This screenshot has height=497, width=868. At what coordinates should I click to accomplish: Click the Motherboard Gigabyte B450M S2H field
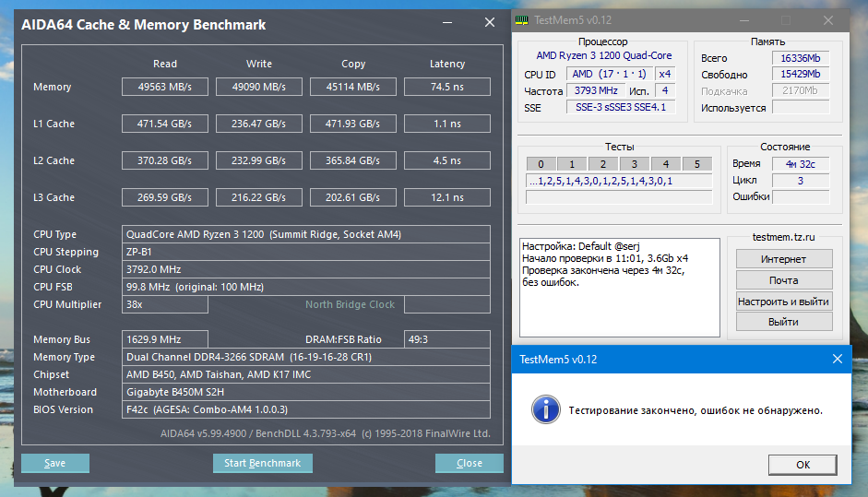[x=306, y=392]
